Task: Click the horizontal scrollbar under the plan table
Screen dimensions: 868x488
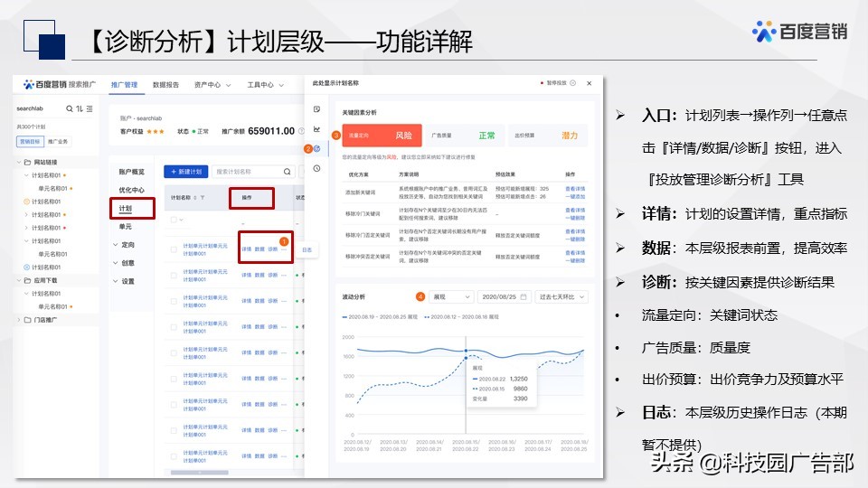Action: tap(199, 473)
